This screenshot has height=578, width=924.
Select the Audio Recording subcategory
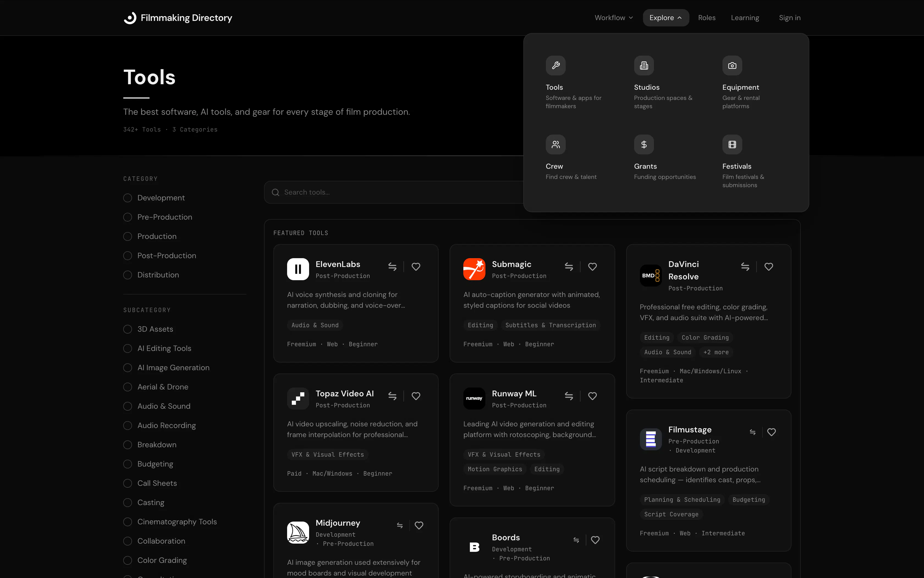pos(128,426)
